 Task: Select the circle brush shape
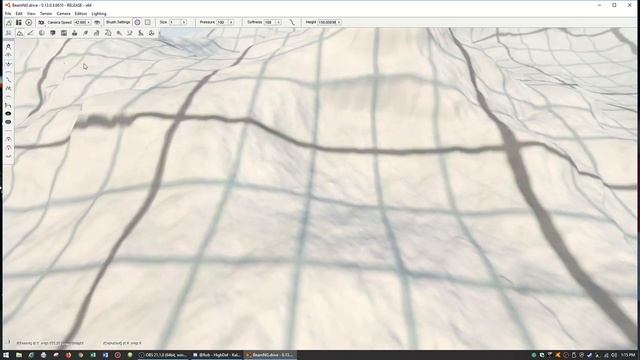(138, 22)
